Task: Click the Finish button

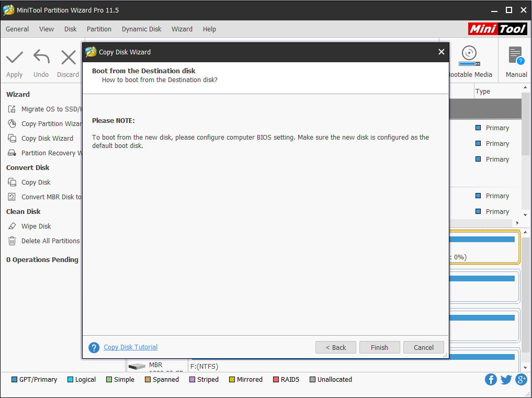Action: point(379,347)
